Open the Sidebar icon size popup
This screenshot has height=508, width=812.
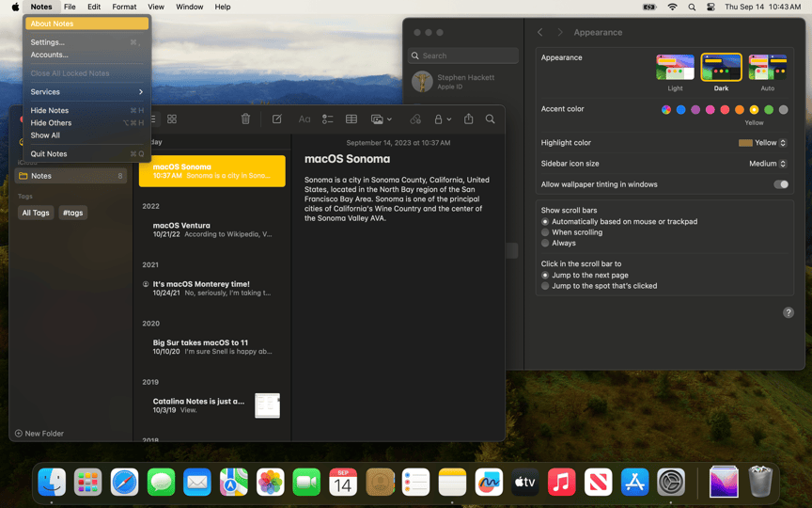click(x=768, y=164)
